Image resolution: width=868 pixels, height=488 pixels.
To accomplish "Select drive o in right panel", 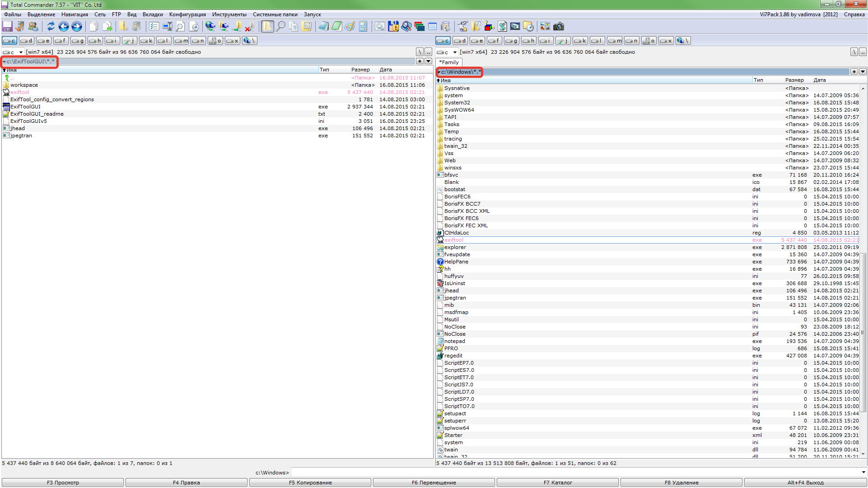I will click(x=649, y=41).
